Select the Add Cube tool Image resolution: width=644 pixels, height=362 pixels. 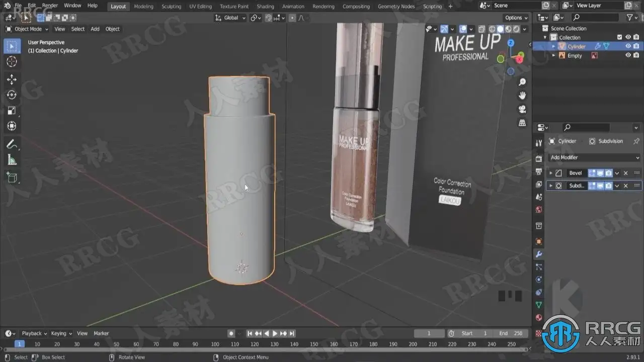12,177
